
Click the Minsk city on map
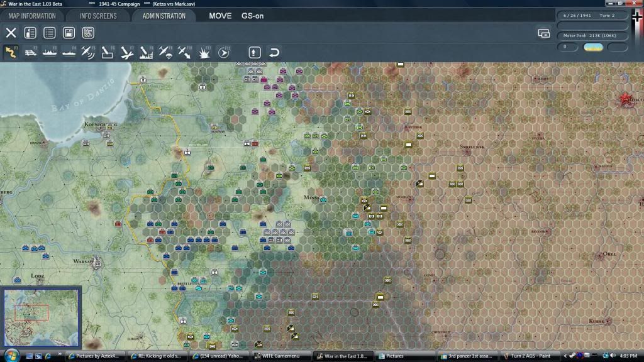pyautogui.click(x=312, y=197)
